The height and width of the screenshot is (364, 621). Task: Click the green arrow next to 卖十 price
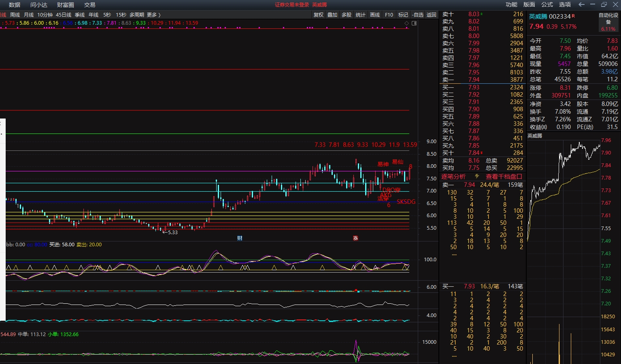[482, 14]
